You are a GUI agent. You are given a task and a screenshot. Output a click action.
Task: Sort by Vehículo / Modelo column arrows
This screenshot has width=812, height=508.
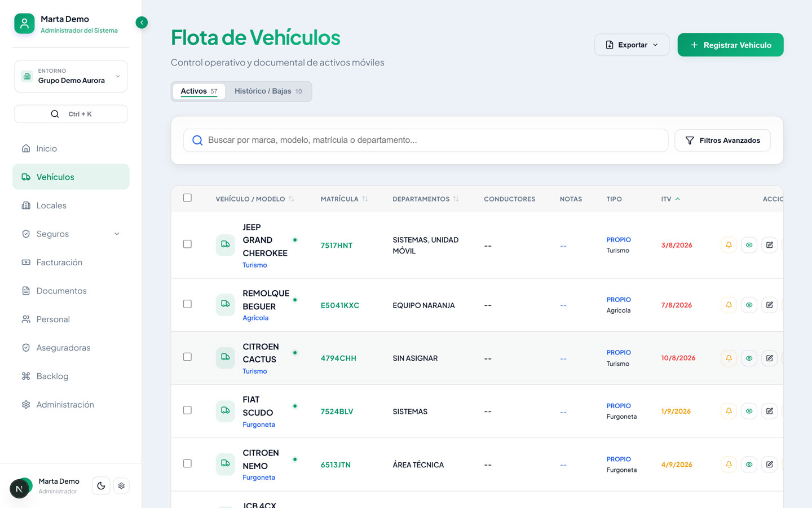pyautogui.click(x=292, y=199)
